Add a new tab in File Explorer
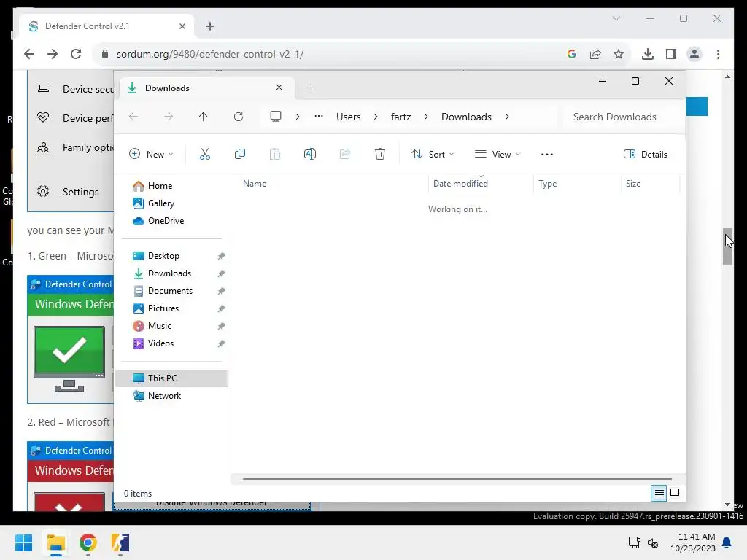 (311, 87)
